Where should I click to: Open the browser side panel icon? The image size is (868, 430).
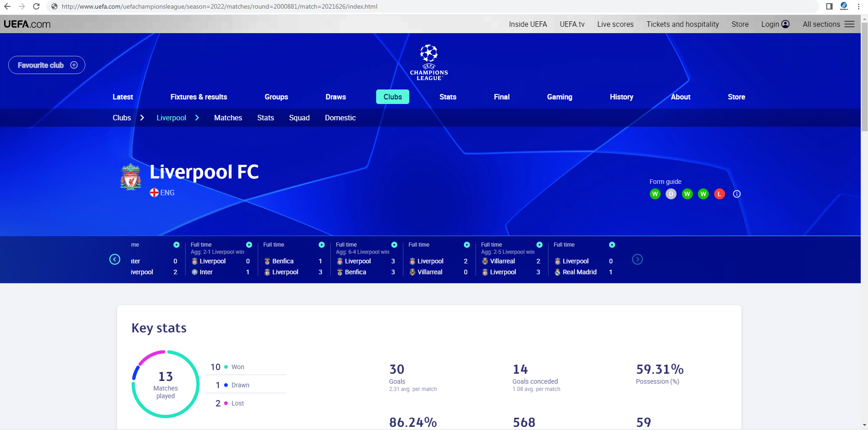click(x=829, y=6)
